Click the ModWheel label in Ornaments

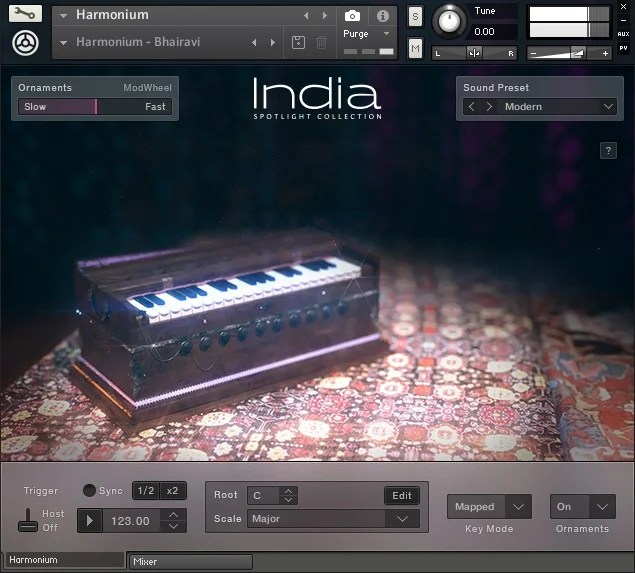(x=147, y=88)
